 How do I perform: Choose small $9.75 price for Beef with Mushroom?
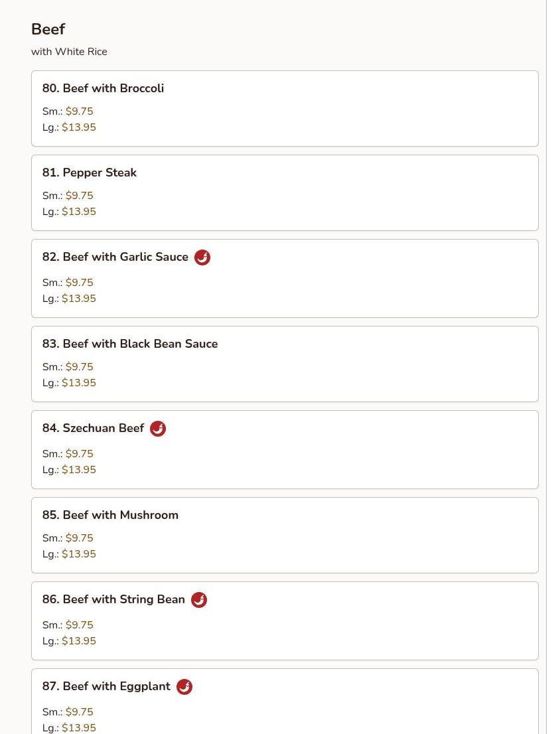tap(79, 538)
